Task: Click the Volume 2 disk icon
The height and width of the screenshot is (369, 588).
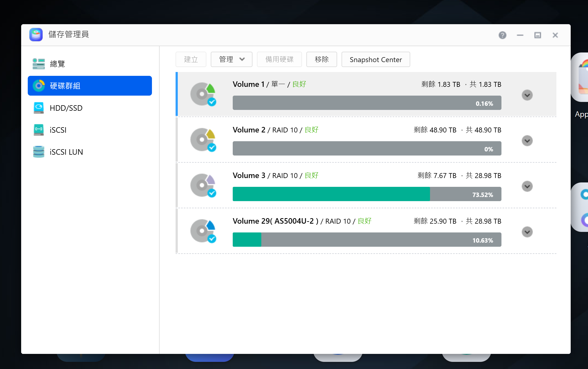Action: [x=203, y=140]
